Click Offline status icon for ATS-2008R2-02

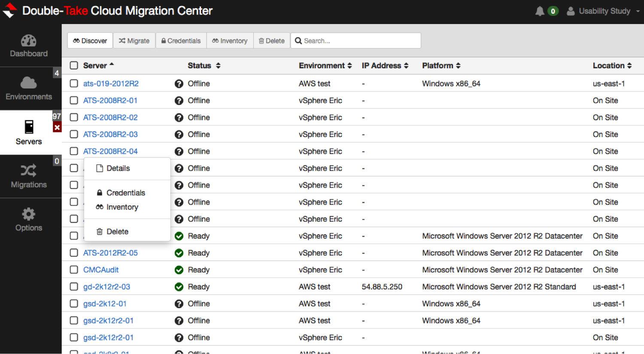coord(179,118)
